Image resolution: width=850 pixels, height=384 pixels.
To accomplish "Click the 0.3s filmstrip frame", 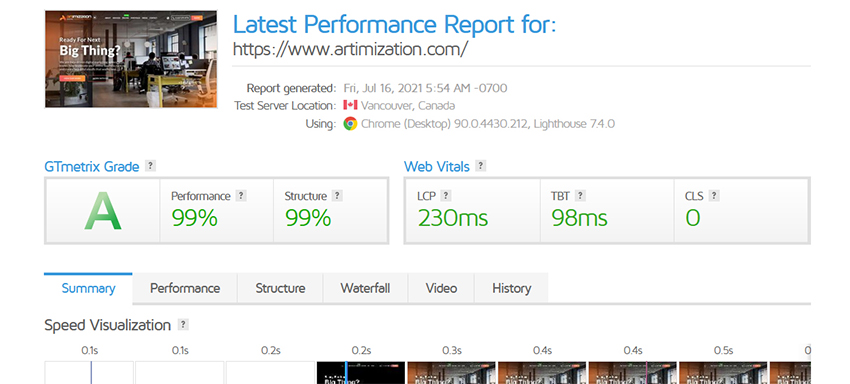I will 452,373.
